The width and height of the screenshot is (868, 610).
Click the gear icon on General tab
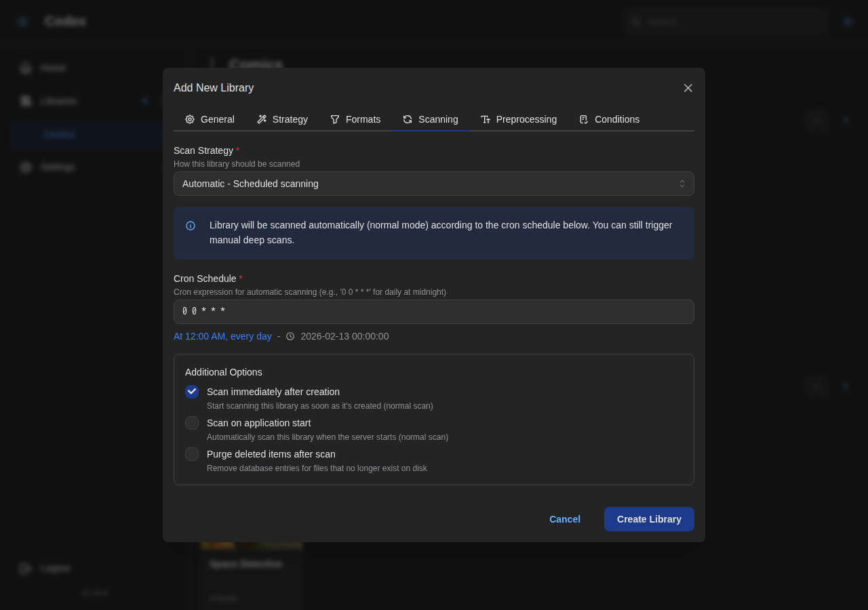coord(190,119)
